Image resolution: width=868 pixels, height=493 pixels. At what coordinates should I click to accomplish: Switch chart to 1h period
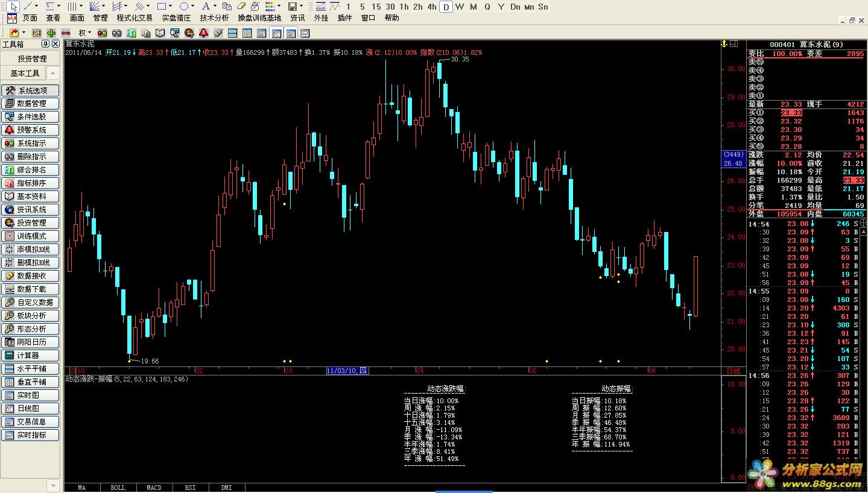pos(404,7)
